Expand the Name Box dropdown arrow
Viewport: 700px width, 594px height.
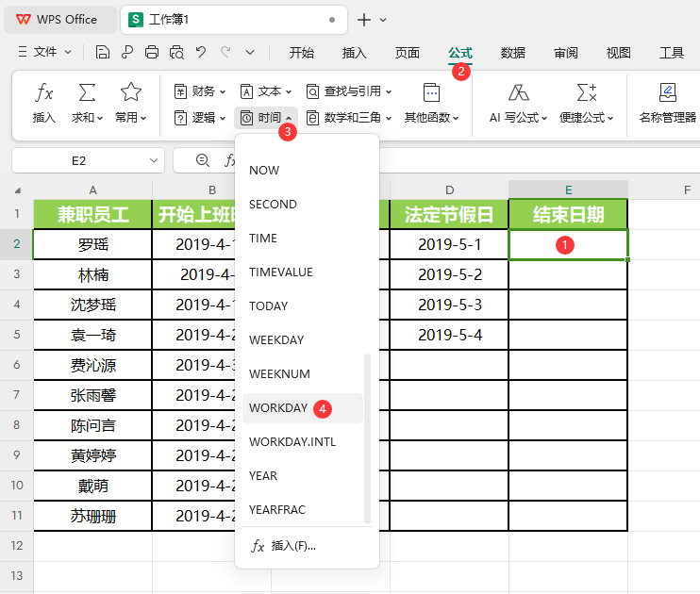tap(154, 160)
